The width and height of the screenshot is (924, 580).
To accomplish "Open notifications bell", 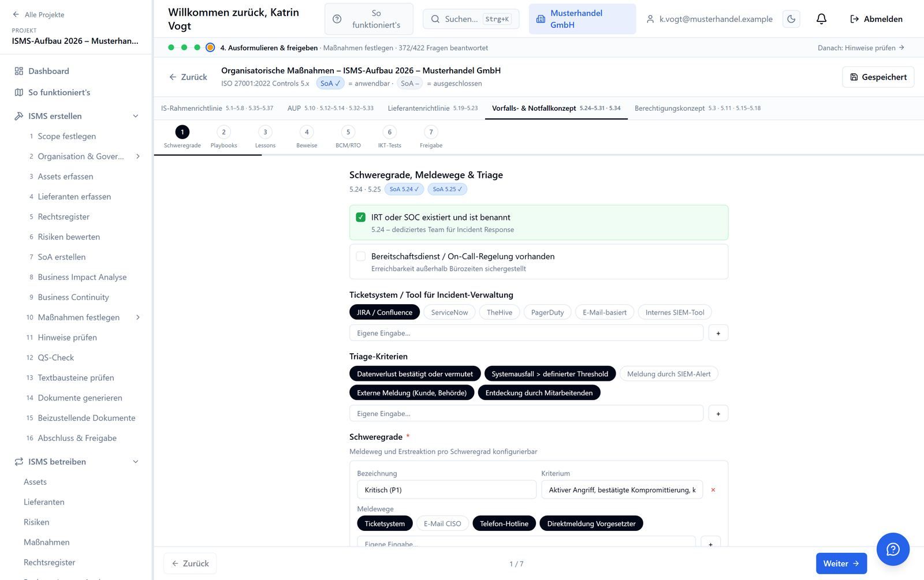I will 821,19.
